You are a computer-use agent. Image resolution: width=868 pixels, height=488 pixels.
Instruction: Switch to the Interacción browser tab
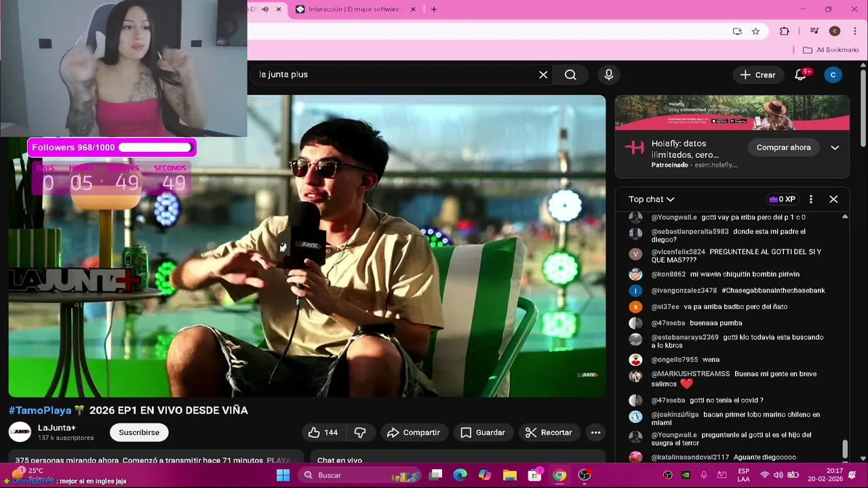tap(355, 9)
